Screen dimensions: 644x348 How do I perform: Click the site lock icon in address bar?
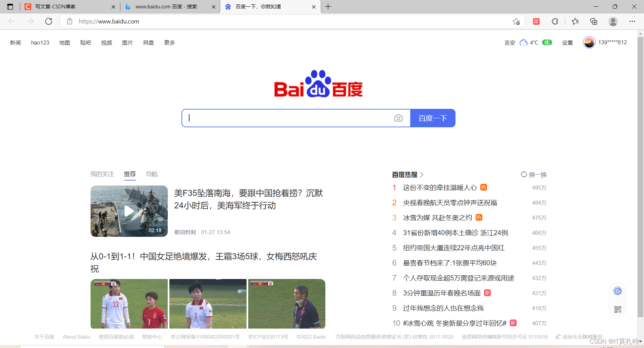pyautogui.click(x=69, y=21)
